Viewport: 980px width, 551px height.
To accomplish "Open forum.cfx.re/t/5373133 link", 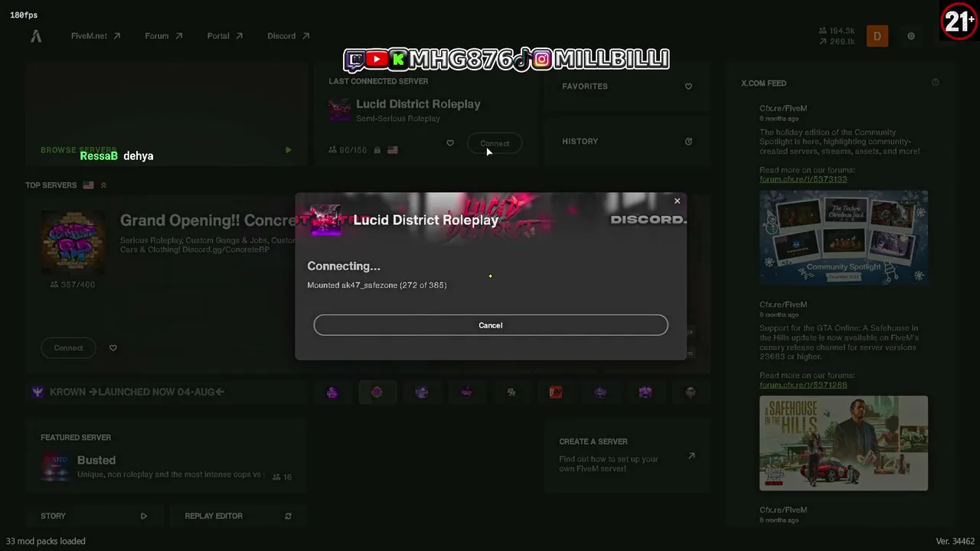I will tap(803, 179).
